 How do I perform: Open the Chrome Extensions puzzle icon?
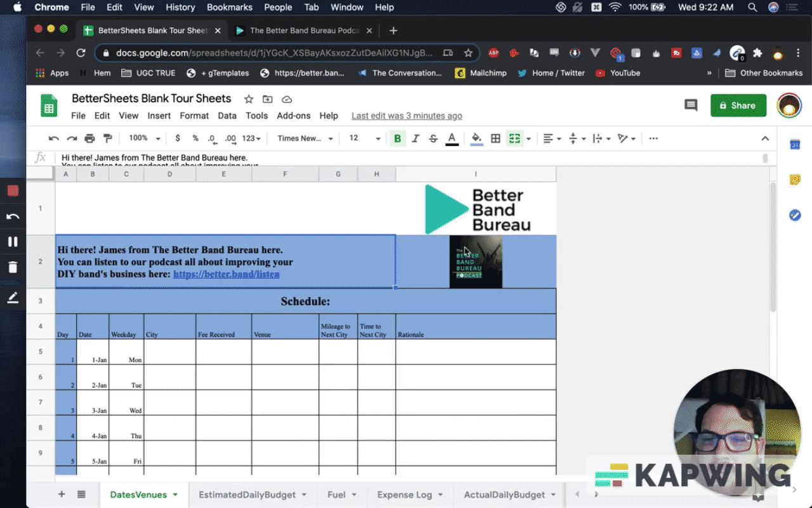[757, 53]
